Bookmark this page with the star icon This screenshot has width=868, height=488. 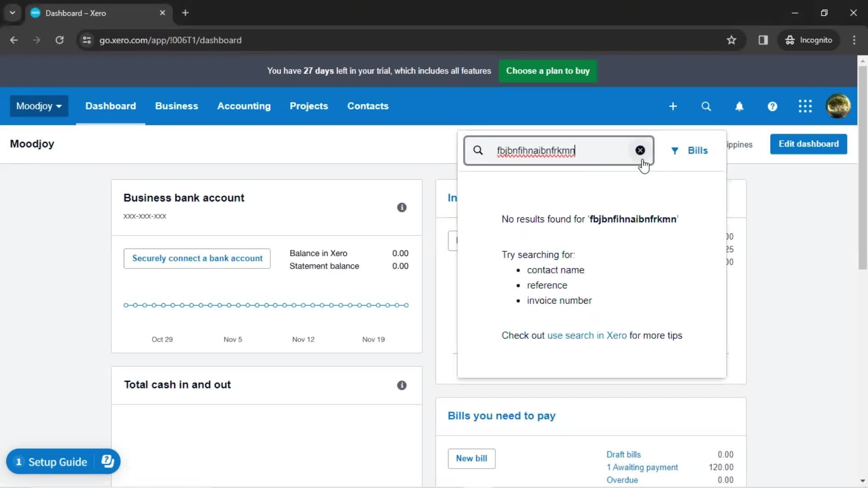pyautogui.click(x=731, y=40)
